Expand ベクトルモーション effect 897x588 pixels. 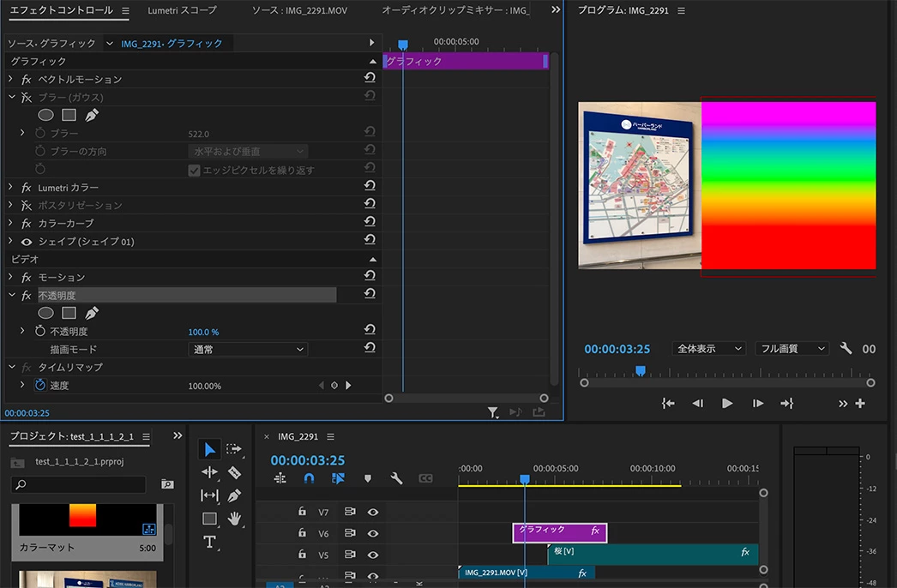[x=10, y=78]
